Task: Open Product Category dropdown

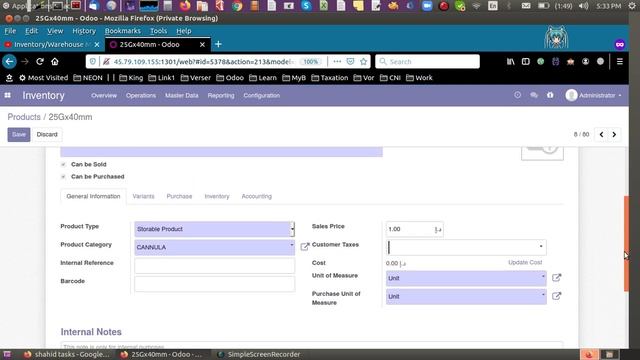Action: click(x=214, y=247)
